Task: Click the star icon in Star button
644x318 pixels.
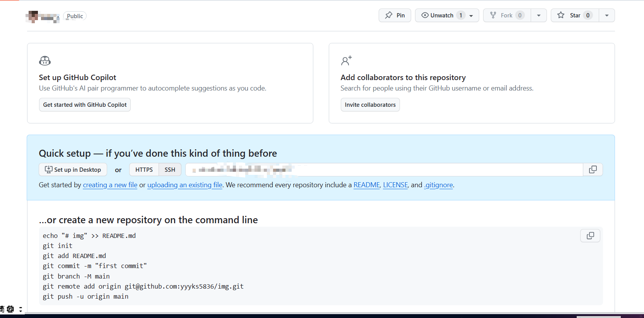Action: pyautogui.click(x=561, y=15)
